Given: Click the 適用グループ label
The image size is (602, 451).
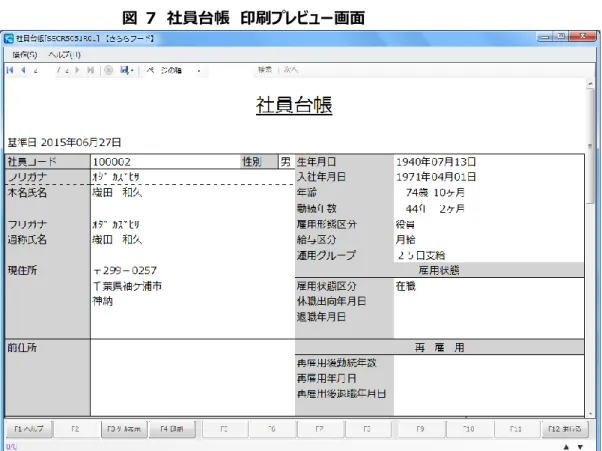Looking at the screenshot, I should click(x=326, y=255).
